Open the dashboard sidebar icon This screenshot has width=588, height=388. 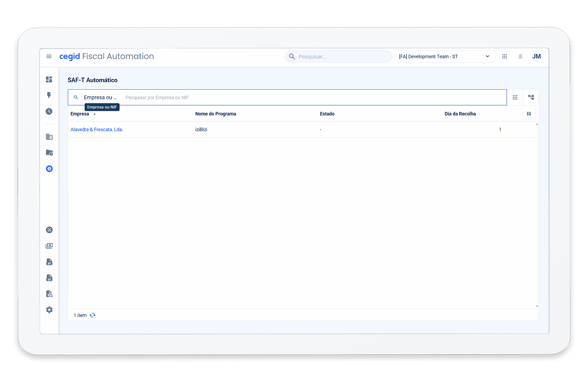[x=49, y=80]
